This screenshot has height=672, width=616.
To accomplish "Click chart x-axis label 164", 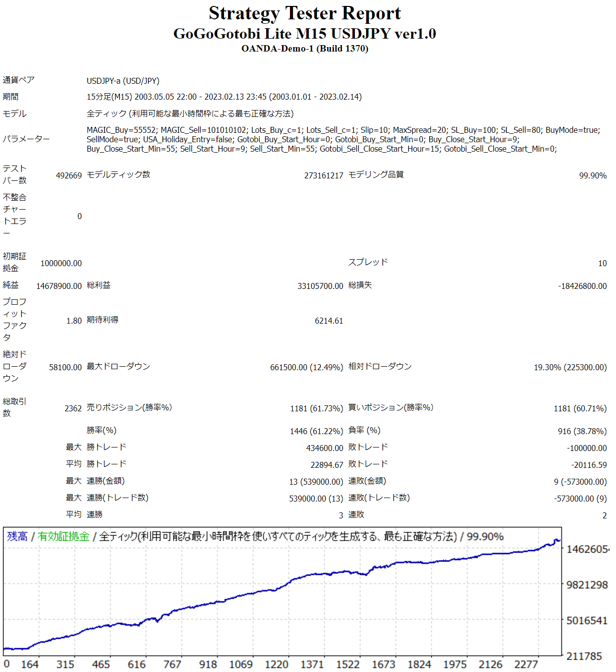I will 30,665.
